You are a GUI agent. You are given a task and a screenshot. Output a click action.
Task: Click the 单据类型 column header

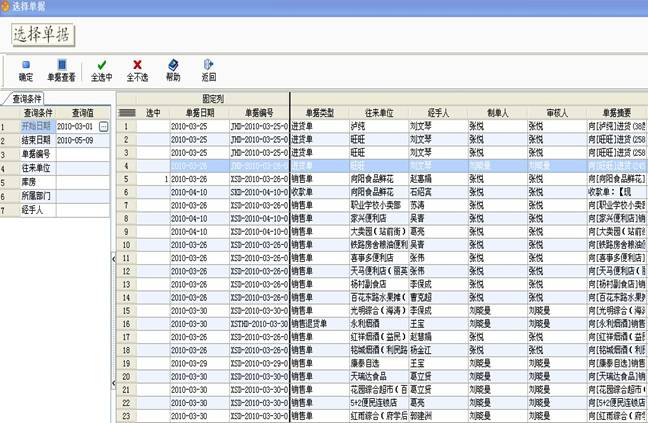pos(320,113)
